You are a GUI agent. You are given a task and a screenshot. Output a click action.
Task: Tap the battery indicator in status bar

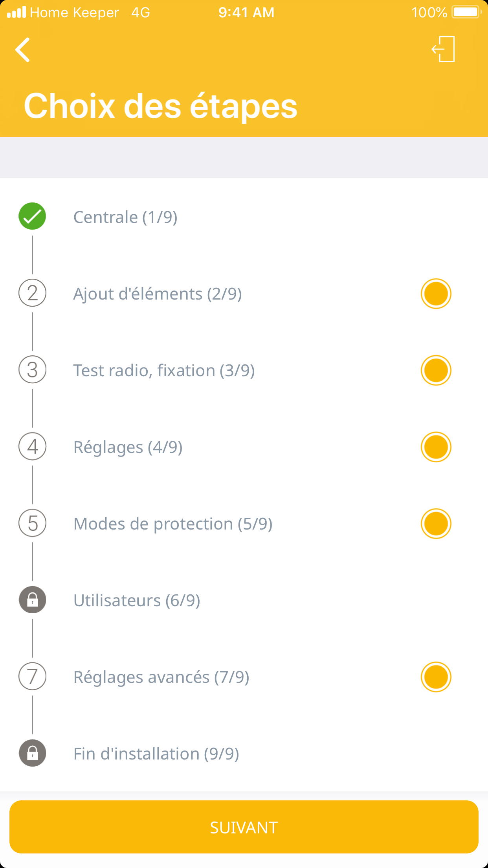coord(466,12)
